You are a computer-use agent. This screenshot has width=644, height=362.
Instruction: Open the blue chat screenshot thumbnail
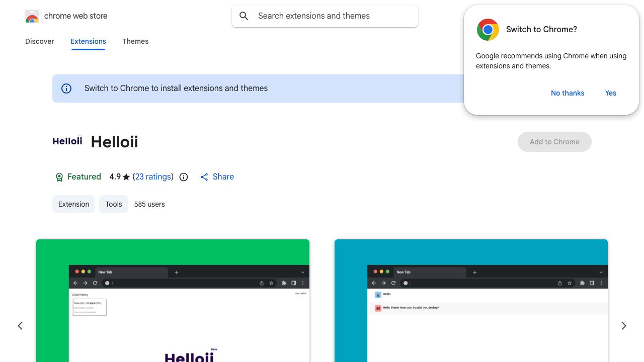[x=471, y=301]
